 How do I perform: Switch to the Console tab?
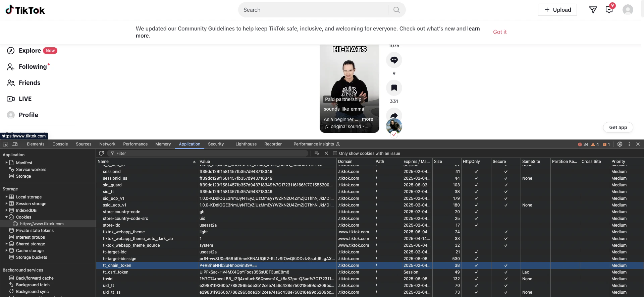[60, 144]
